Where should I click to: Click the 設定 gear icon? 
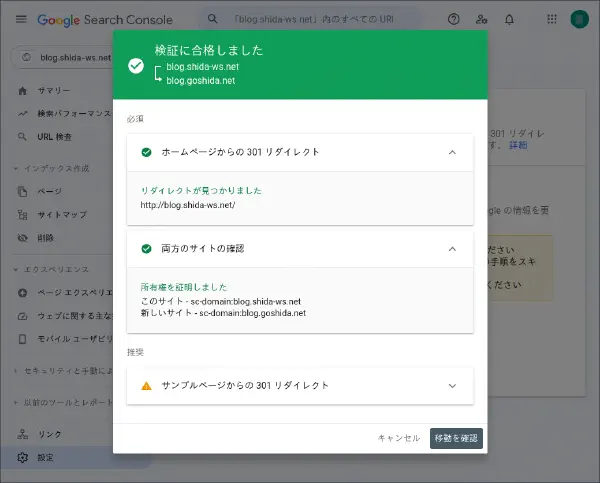tap(23, 457)
